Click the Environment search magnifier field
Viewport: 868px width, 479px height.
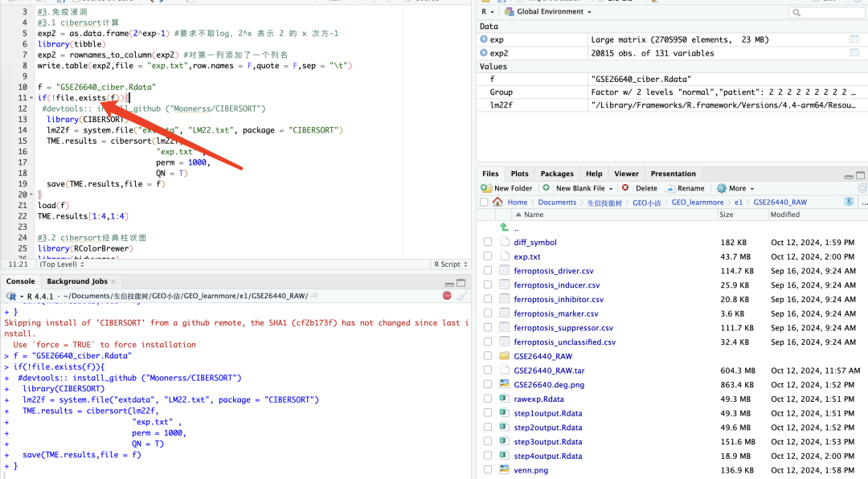(x=827, y=12)
